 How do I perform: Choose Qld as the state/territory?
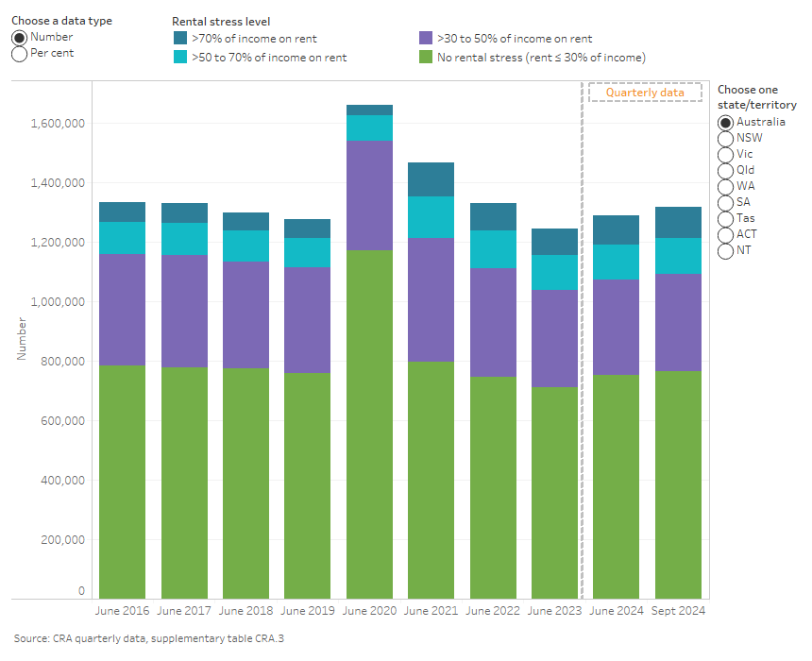724,170
